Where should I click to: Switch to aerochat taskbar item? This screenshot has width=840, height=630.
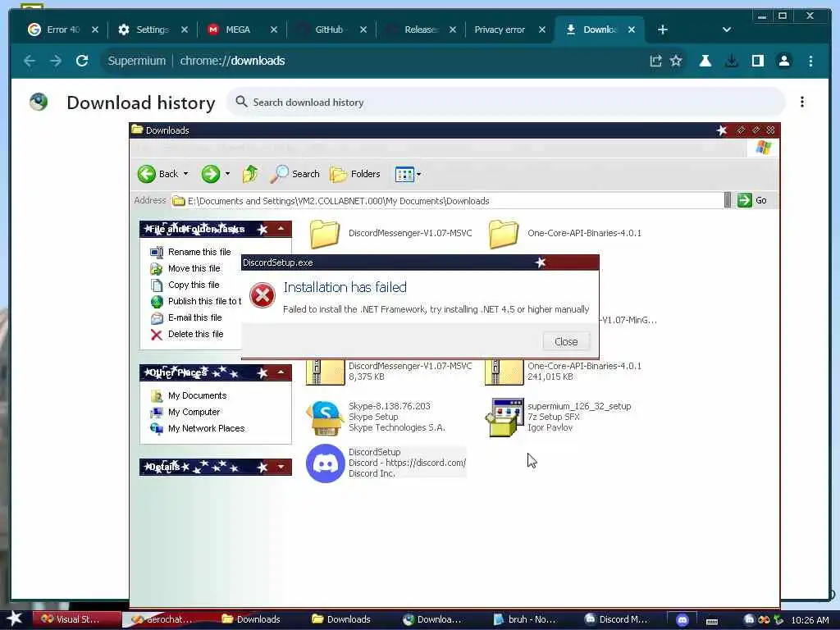click(x=167, y=619)
